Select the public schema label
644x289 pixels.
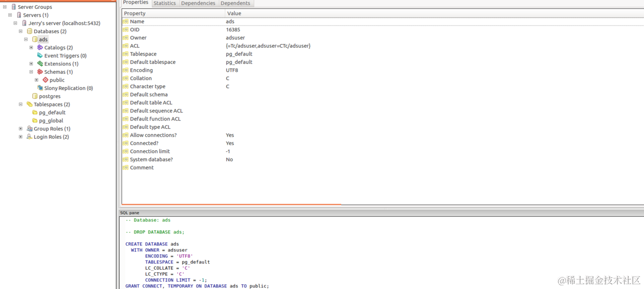click(57, 81)
